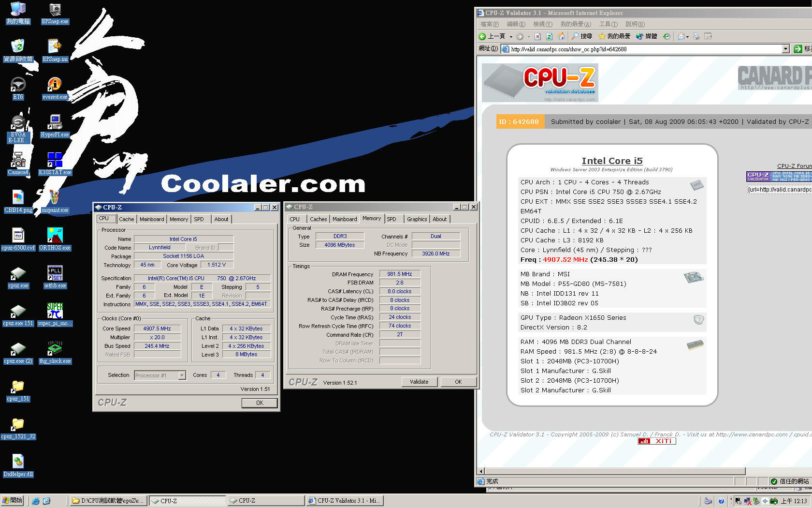Click OK in the CPU-Z Memory window
812x508 pixels.
pyautogui.click(x=458, y=382)
